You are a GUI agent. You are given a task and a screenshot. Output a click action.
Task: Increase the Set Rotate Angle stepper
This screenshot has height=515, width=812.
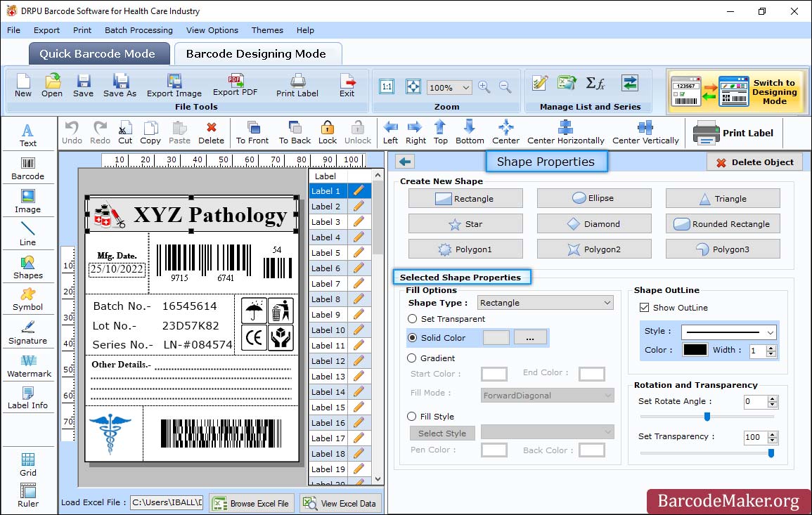pos(773,398)
